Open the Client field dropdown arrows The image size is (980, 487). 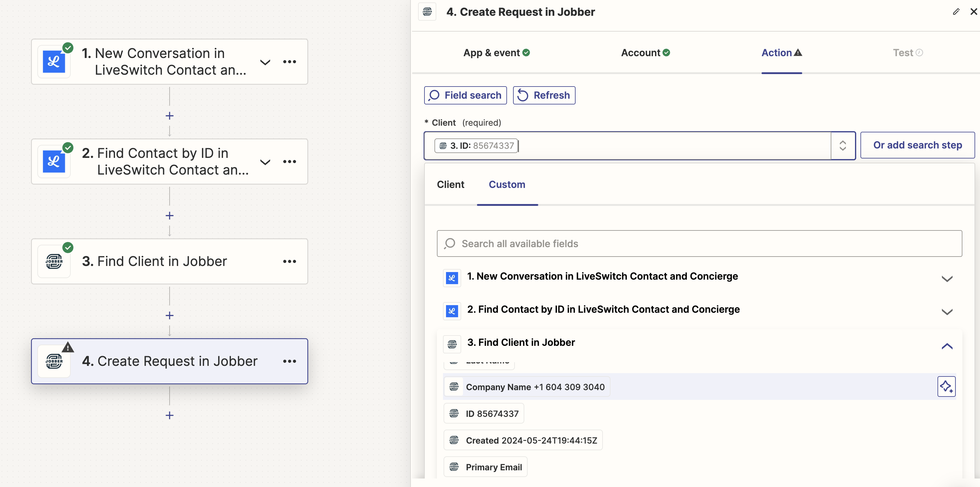click(x=843, y=145)
